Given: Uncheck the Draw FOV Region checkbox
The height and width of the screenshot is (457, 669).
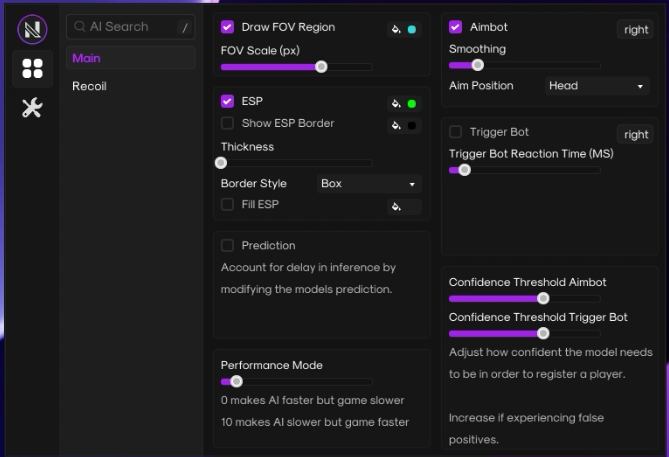Looking at the screenshot, I should click(x=227, y=27).
